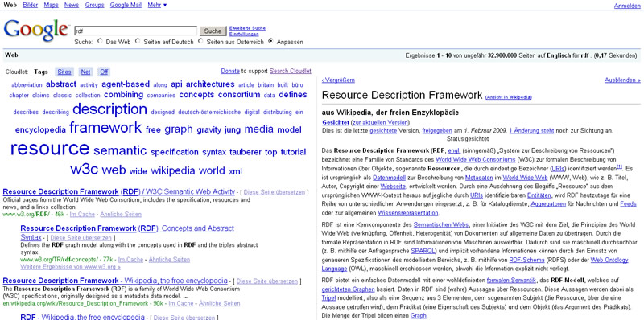Screen dimensions: 644x320
Task: Click the 'Vergrößern' link in preview
Action: [338, 80]
